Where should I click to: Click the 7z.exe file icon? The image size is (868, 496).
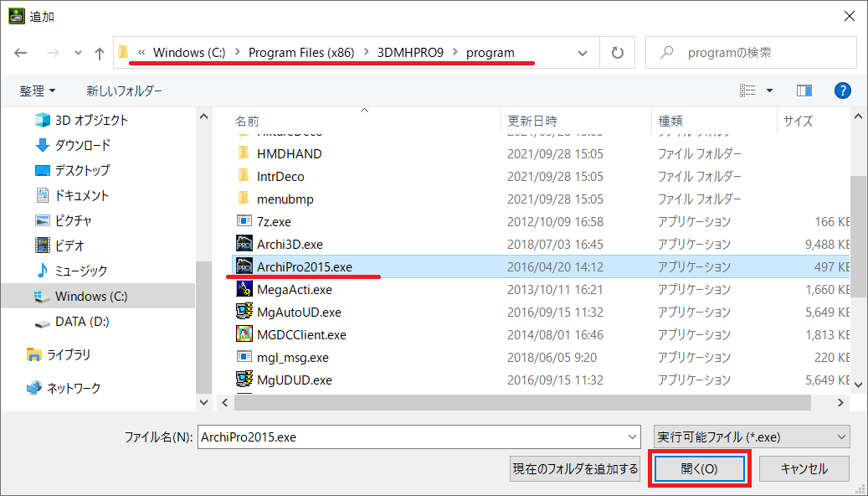point(244,221)
